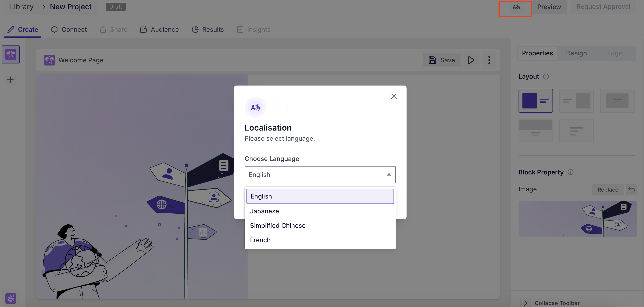
Task: Click the Preview button
Action: point(549,7)
